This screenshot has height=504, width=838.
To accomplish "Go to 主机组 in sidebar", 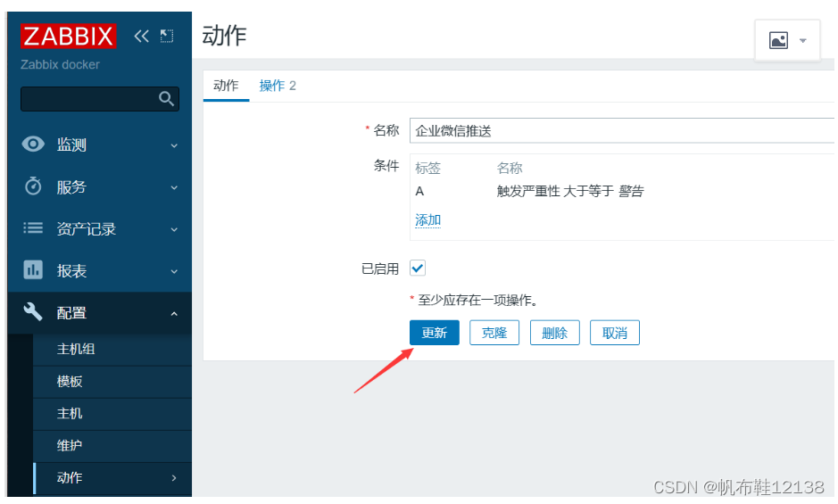I will [x=112, y=350].
